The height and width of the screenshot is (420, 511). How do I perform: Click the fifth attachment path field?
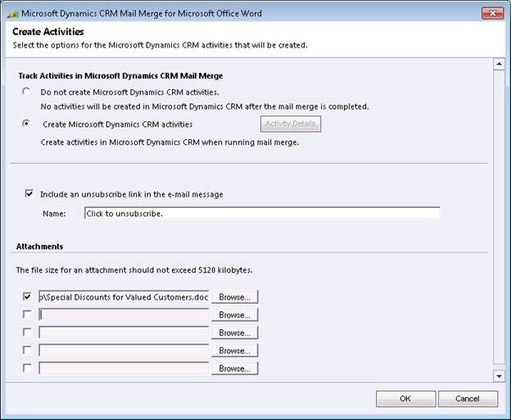[124, 368]
